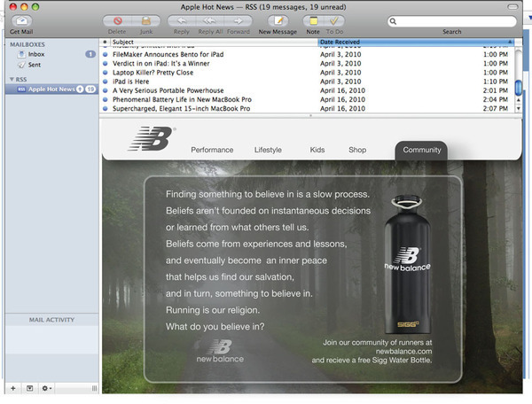The width and height of the screenshot is (532, 404).
Task: Open 'Supercharged, Elegant 15-inch MacBook Pro'
Action: coord(308,108)
